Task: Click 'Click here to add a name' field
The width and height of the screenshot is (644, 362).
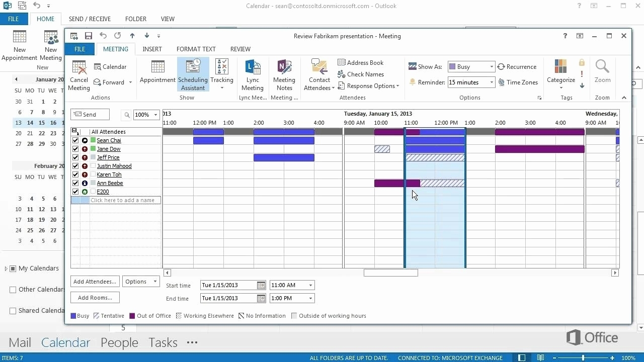Action: 125,200
